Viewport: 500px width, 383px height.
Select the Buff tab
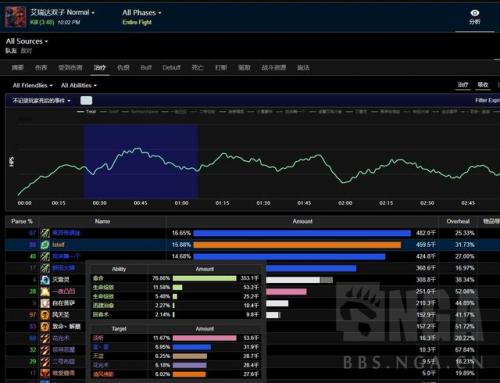[146, 68]
